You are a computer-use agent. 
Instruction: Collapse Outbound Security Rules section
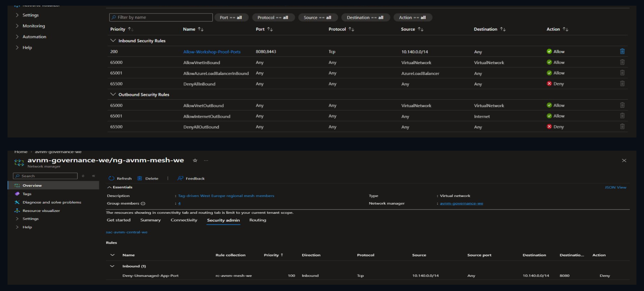(113, 94)
